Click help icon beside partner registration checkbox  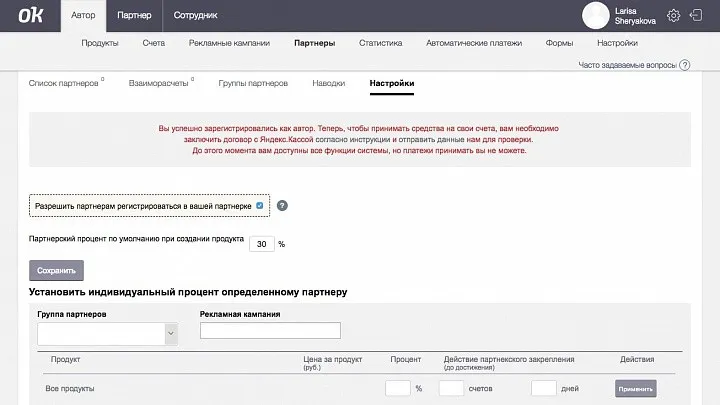click(282, 205)
